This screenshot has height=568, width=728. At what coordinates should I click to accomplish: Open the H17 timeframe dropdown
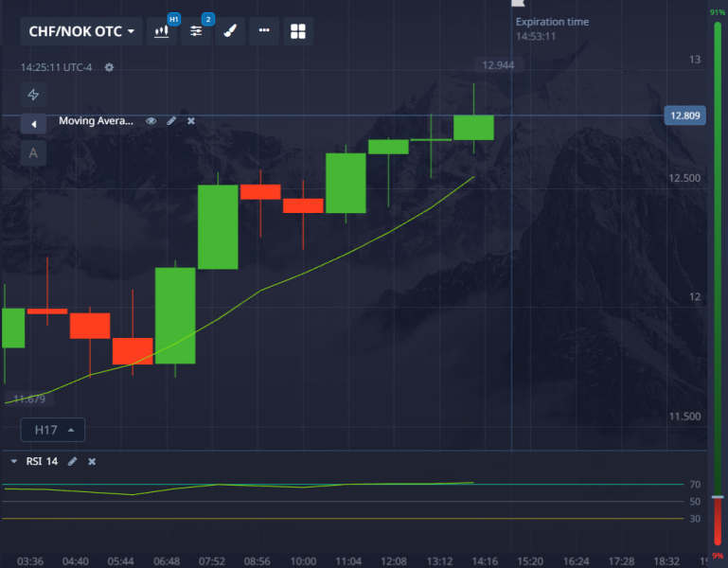53,430
